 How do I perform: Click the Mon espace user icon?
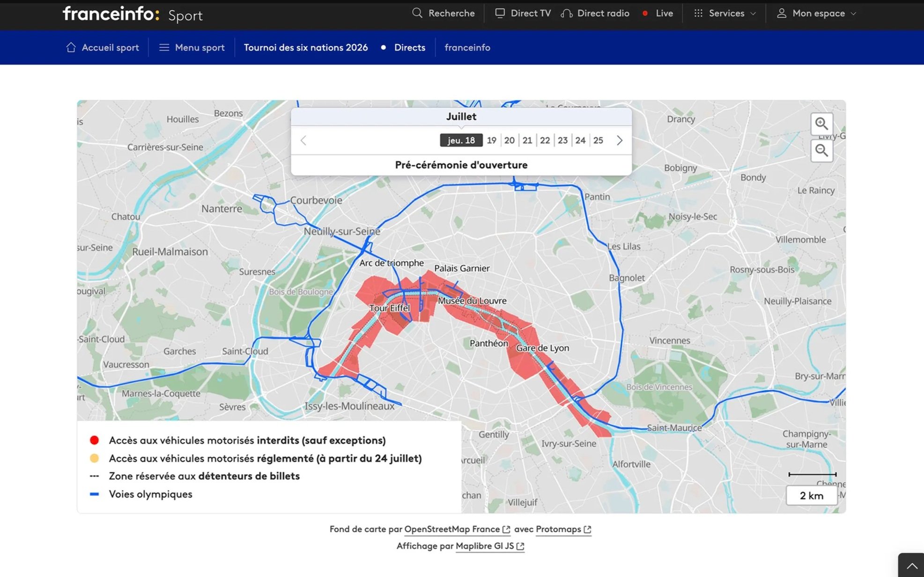(x=781, y=13)
